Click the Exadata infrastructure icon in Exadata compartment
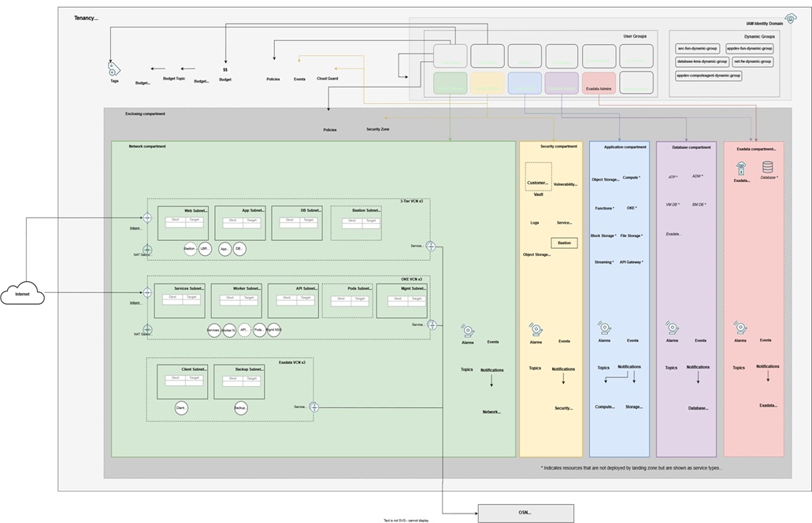Viewport: 812px width, 523px height. 741,167
